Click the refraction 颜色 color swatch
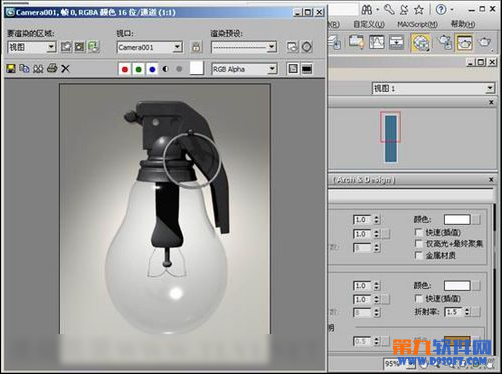This screenshot has height=374, width=503. [x=457, y=285]
